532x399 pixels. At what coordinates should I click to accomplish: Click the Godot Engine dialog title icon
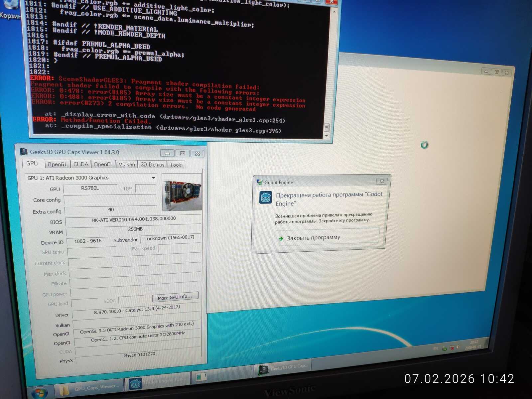[259, 182]
